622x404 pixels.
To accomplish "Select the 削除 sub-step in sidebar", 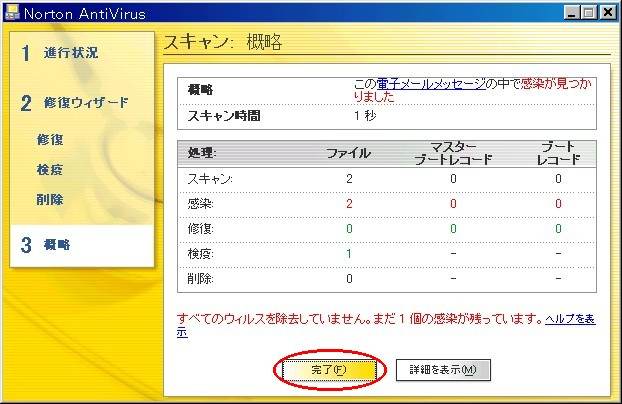I will pos(50,200).
